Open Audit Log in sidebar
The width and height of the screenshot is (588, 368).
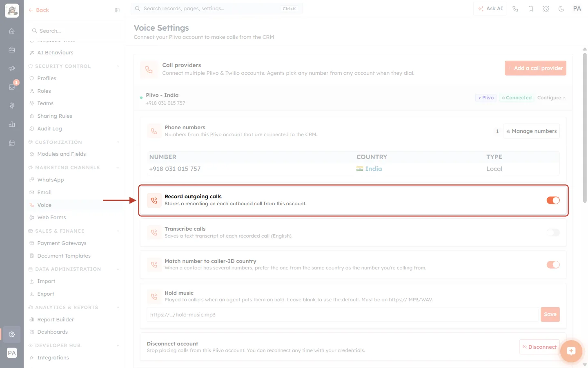(49, 129)
